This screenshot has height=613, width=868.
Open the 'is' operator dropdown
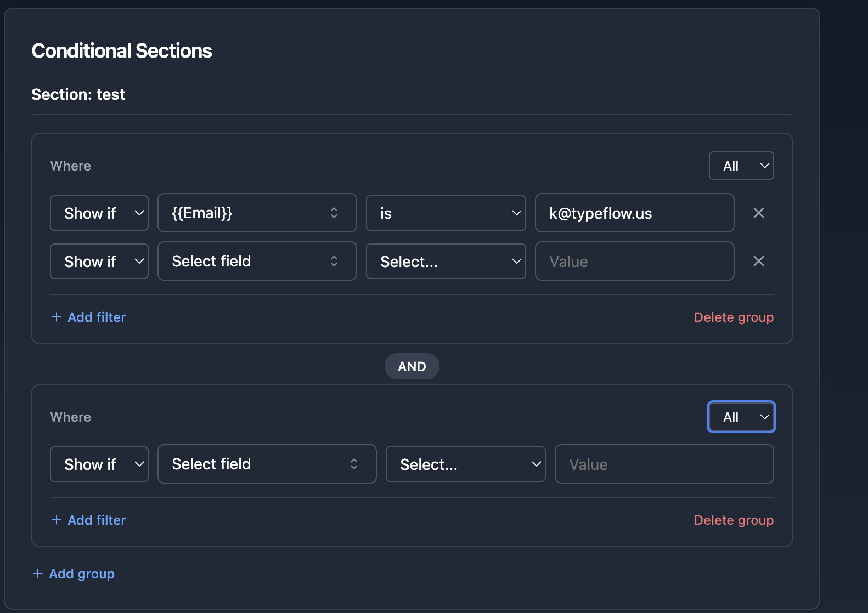point(446,213)
